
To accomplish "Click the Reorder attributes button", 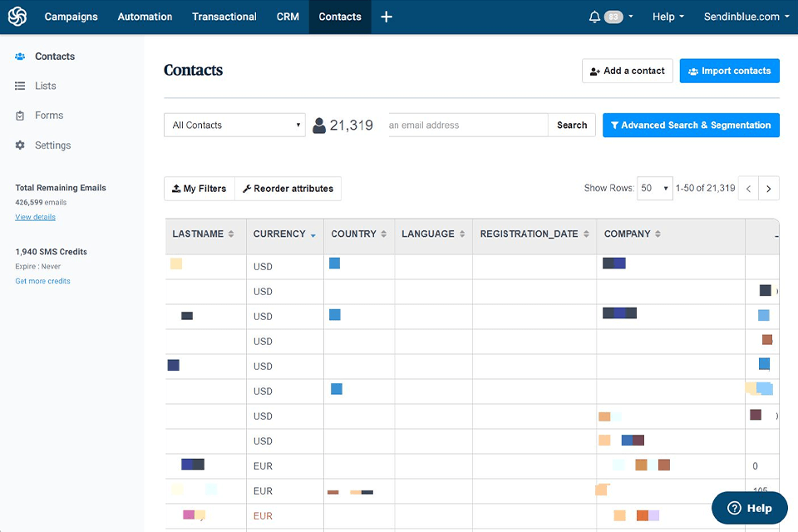I will (x=288, y=189).
